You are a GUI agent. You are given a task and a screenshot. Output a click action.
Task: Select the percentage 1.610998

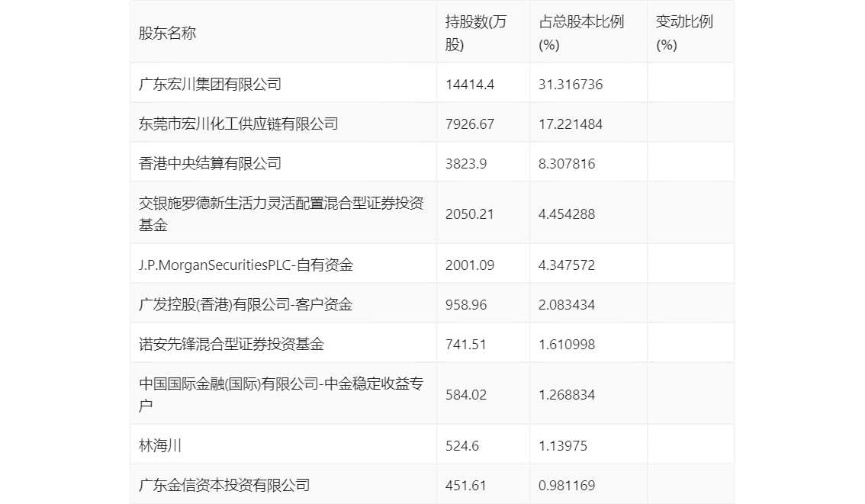pos(567,345)
